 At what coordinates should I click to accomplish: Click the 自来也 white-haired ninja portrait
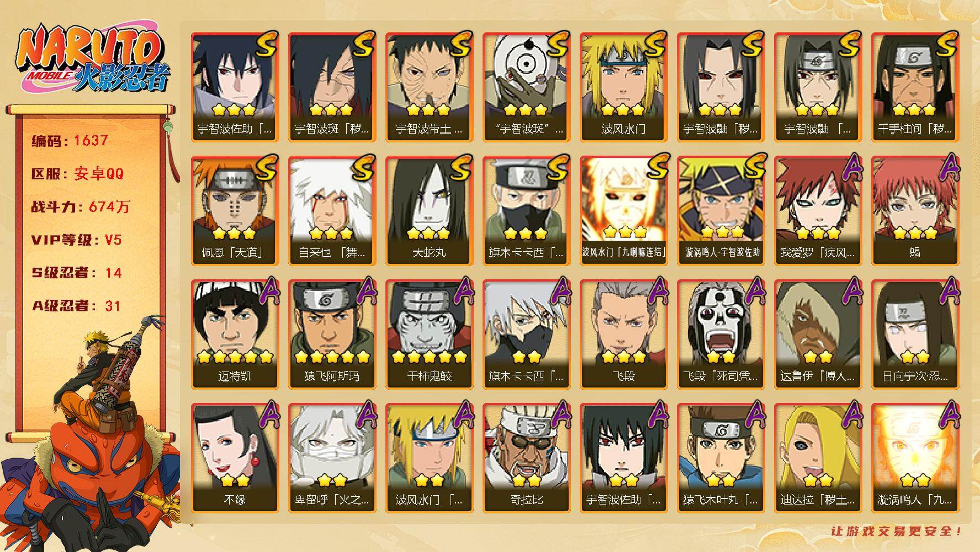[332, 210]
